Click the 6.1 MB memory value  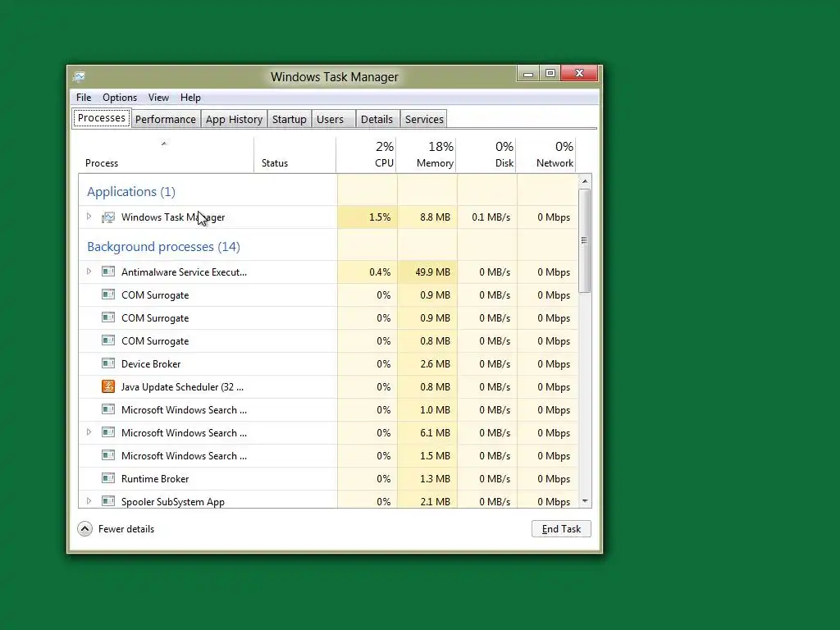435,433
